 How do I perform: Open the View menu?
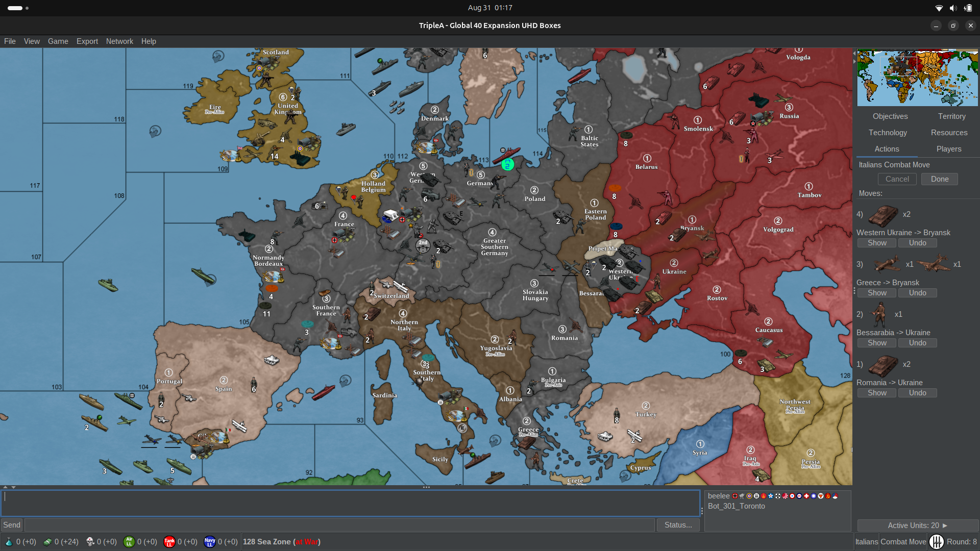[x=32, y=41]
